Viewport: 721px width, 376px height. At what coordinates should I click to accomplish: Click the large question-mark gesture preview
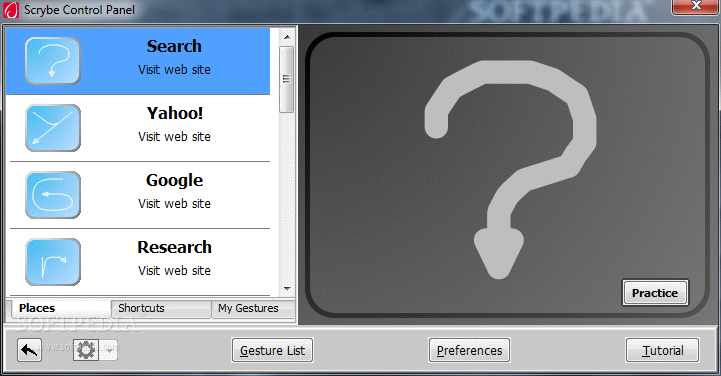(509, 169)
